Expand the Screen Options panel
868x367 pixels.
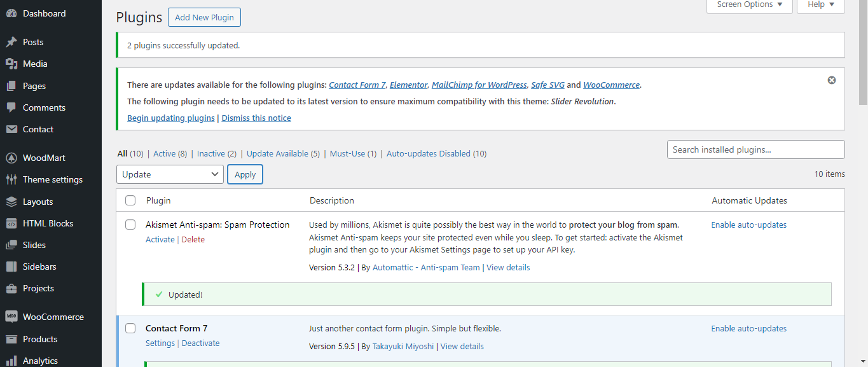pos(749,5)
